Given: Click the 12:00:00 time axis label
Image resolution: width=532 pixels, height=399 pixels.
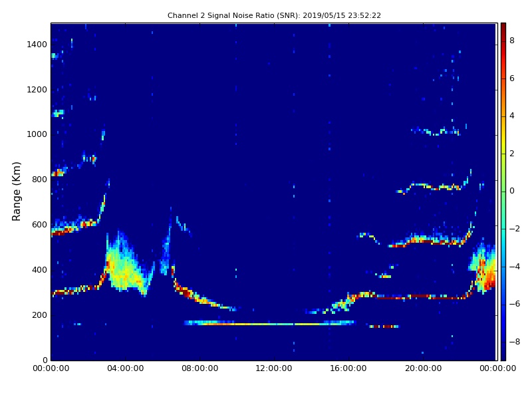Looking at the screenshot, I should point(274,368).
